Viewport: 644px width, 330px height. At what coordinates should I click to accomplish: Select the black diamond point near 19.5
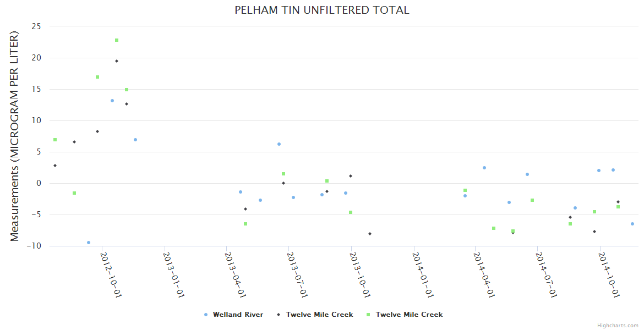pyautogui.click(x=117, y=61)
